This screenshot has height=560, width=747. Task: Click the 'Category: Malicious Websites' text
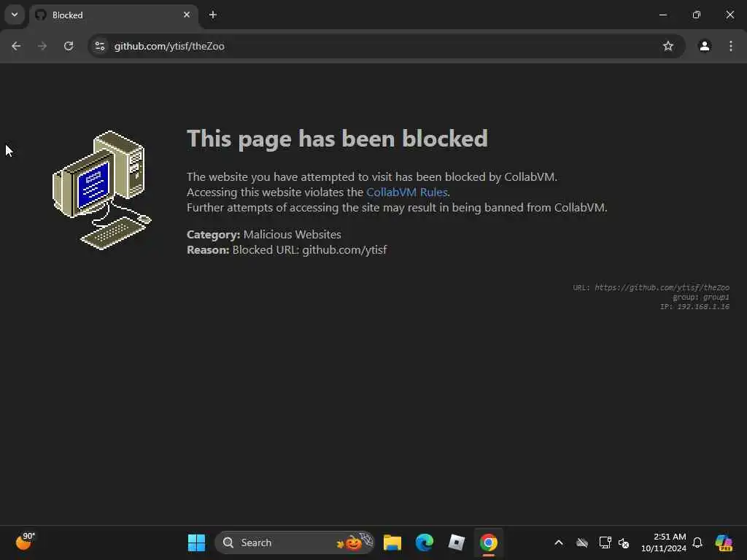[264, 234]
